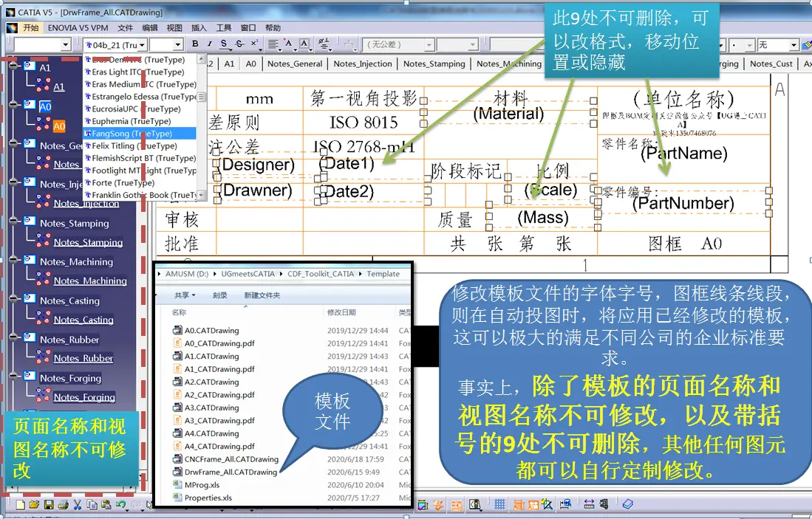812x519 pixels.
Task: Click the open file icon
Action: pyautogui.click(x=34, y=504)
